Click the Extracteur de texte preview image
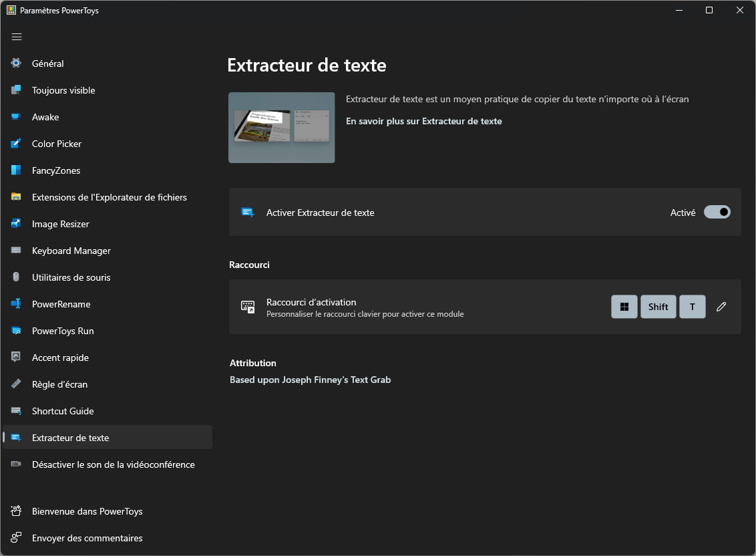 pos(282,128)
